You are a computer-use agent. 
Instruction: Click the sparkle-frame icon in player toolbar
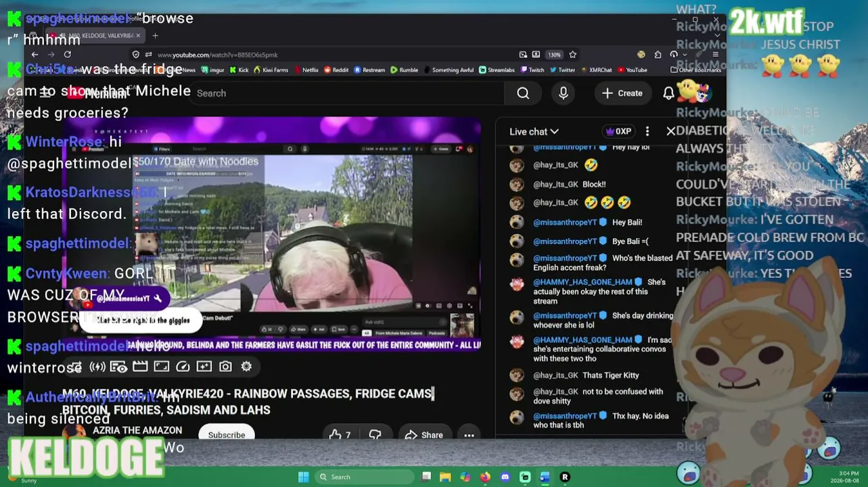click(x=204, y=367)
